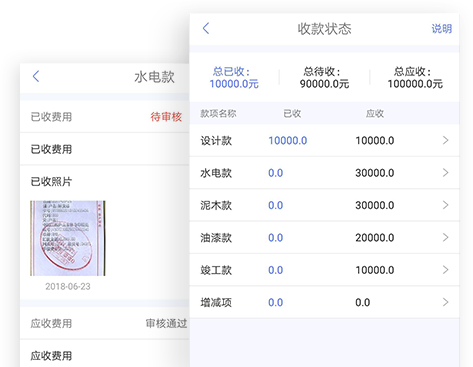
Task: Click 竣工款 row label
Action: point(216,270)
